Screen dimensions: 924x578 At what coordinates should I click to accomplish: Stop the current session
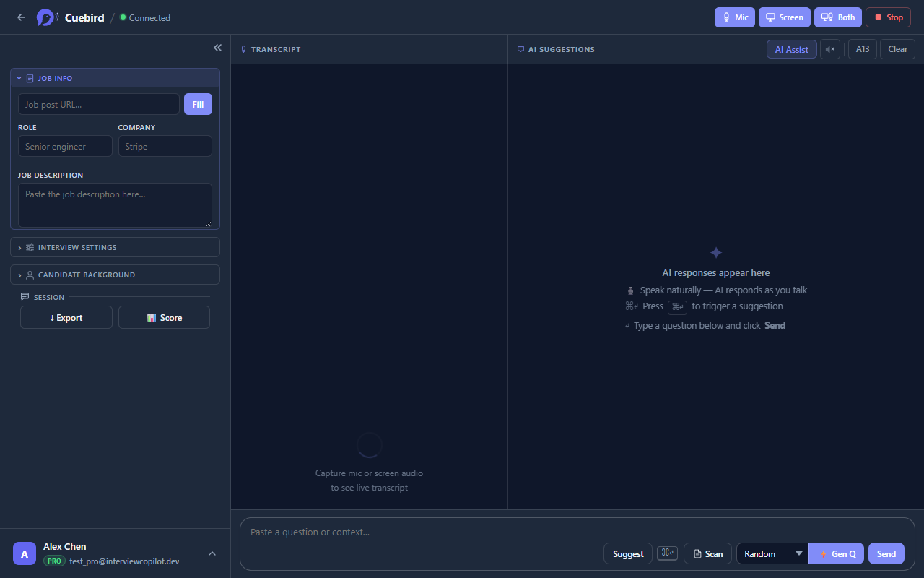888,17
